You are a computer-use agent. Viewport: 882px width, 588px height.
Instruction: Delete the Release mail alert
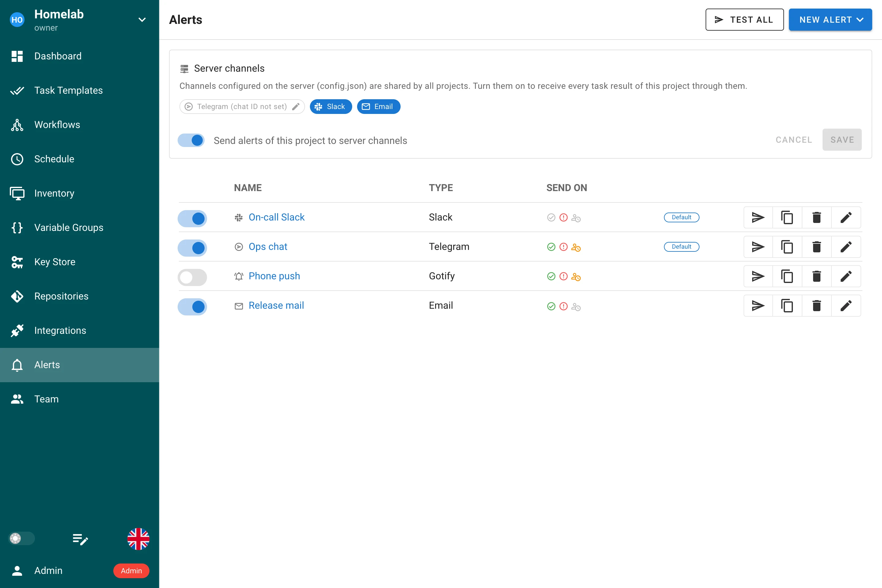(816, 306)
